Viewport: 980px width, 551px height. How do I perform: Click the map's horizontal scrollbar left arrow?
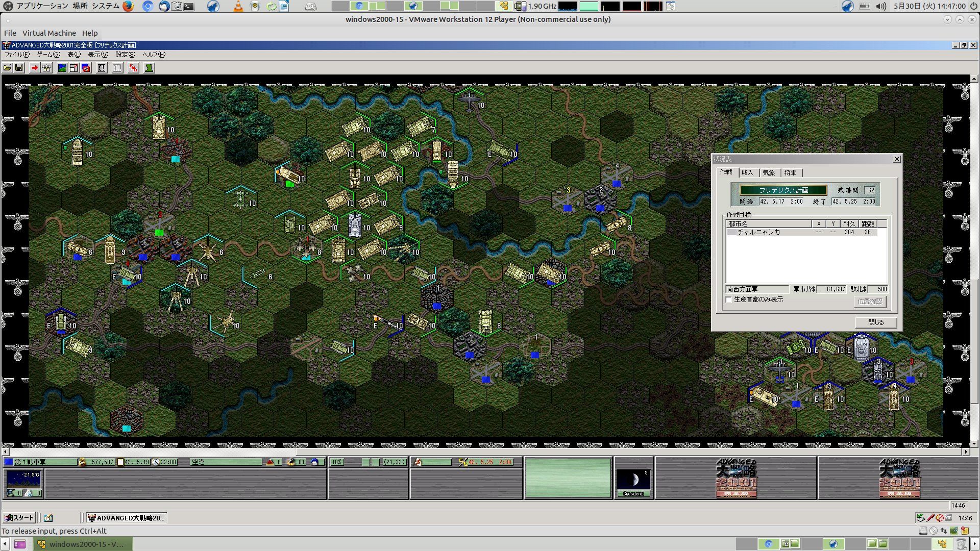coord(6,452)
